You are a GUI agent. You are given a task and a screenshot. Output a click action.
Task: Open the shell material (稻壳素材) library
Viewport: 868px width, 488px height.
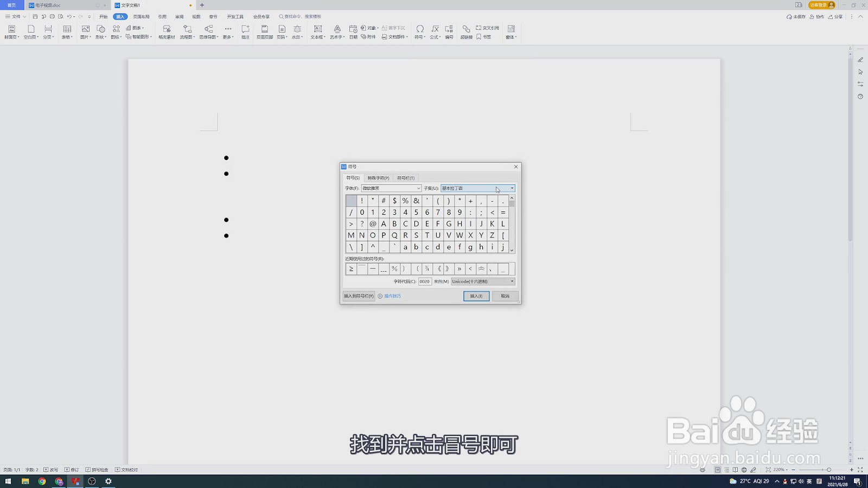tap(167, 32)
